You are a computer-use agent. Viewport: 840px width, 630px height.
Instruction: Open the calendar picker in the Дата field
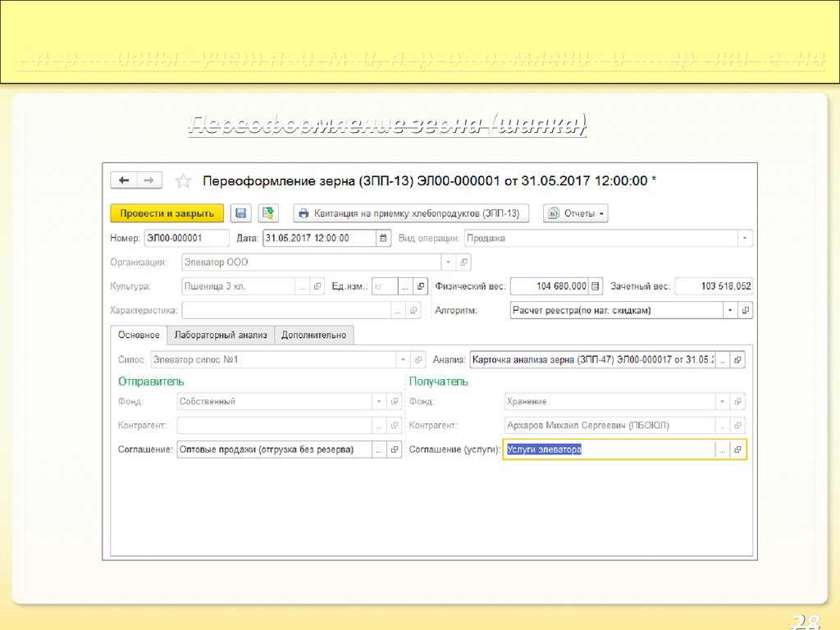point(383,239)
